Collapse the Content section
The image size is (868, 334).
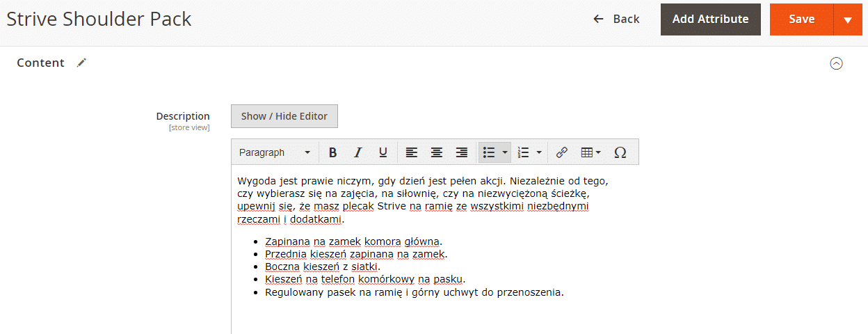(x=836, y=63)
